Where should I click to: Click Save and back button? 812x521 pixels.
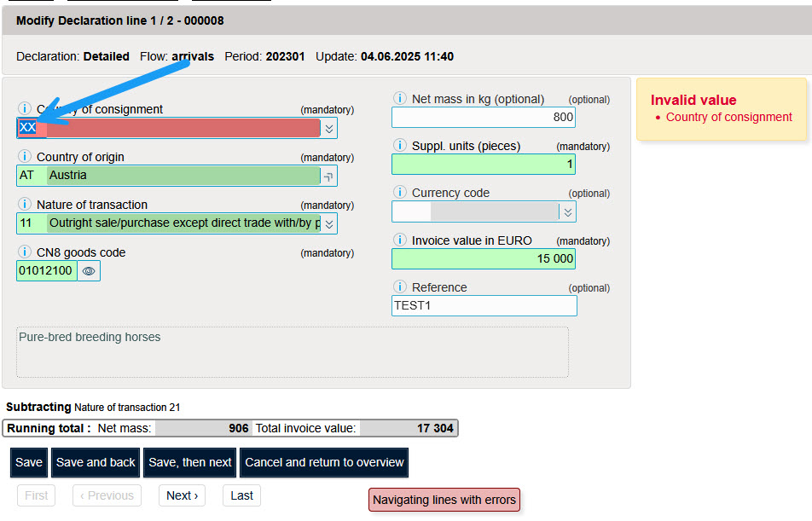click(x=96, y=462)
